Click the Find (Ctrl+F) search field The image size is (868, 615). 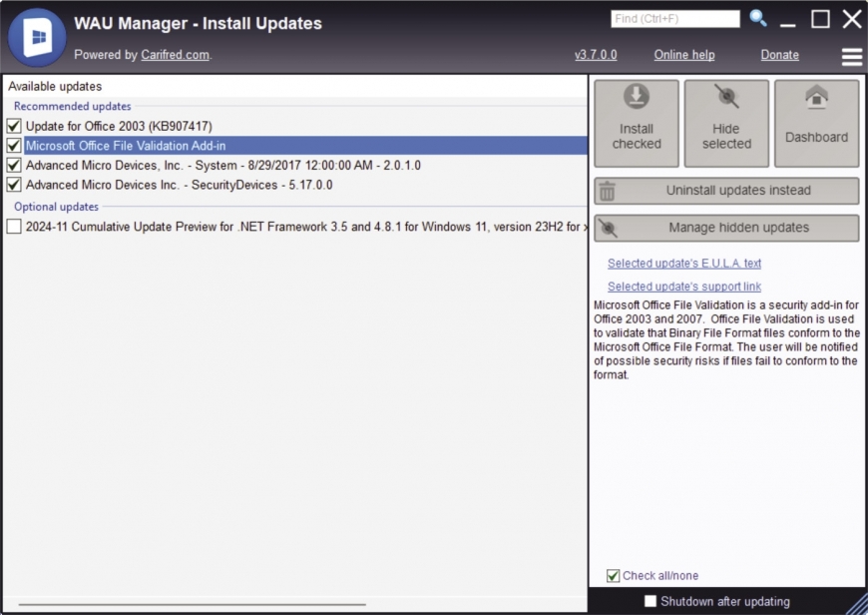click(675, 19)
